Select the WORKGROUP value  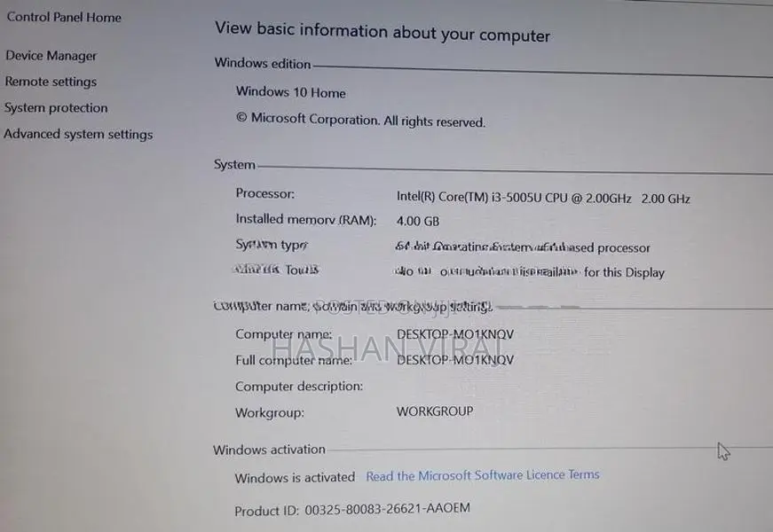(435, 411)
